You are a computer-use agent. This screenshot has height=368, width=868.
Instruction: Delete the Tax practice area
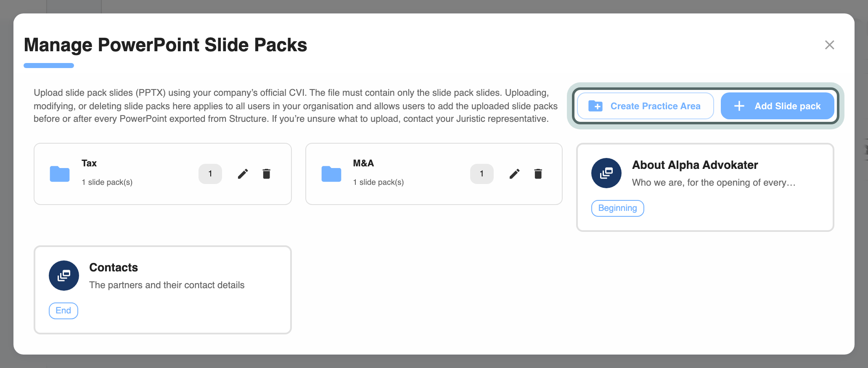267,174
